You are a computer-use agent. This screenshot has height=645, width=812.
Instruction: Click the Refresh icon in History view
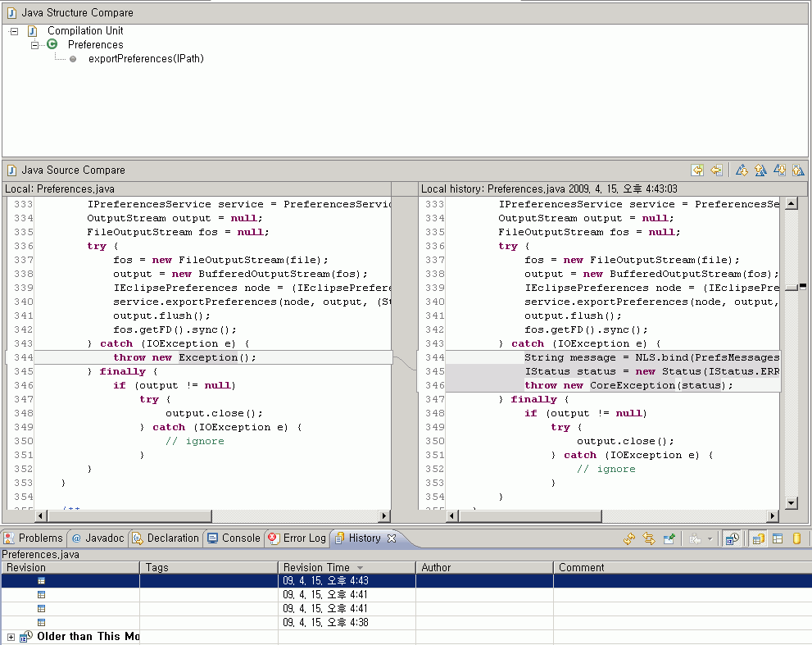click(x=629, y=538)
